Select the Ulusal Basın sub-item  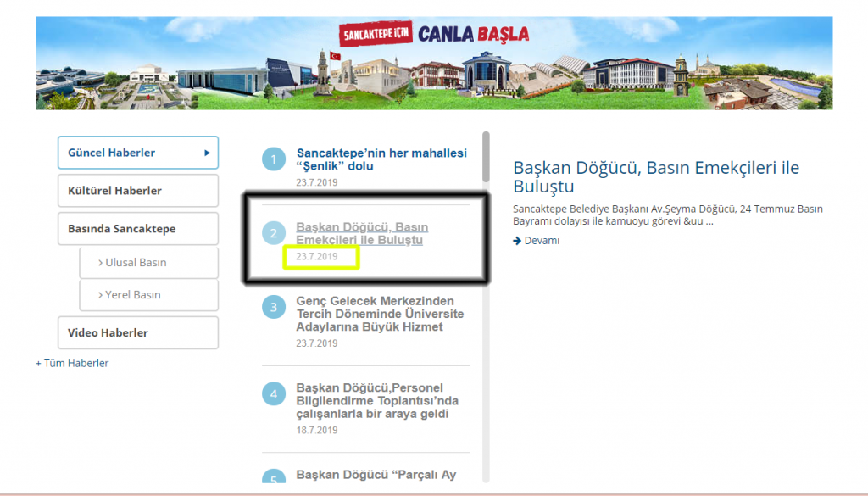136,263
